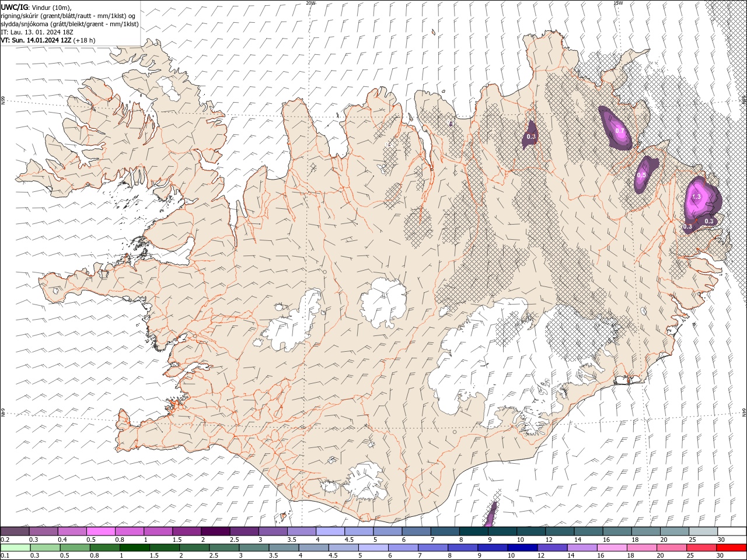This screenshot has height=560, width=747.
Task: Pick snow legend swatch starting at 12
Action: coord(559,531)
